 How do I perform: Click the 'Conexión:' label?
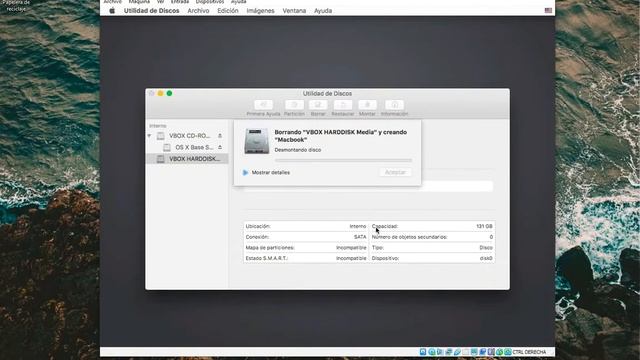(x=257, y=237)
